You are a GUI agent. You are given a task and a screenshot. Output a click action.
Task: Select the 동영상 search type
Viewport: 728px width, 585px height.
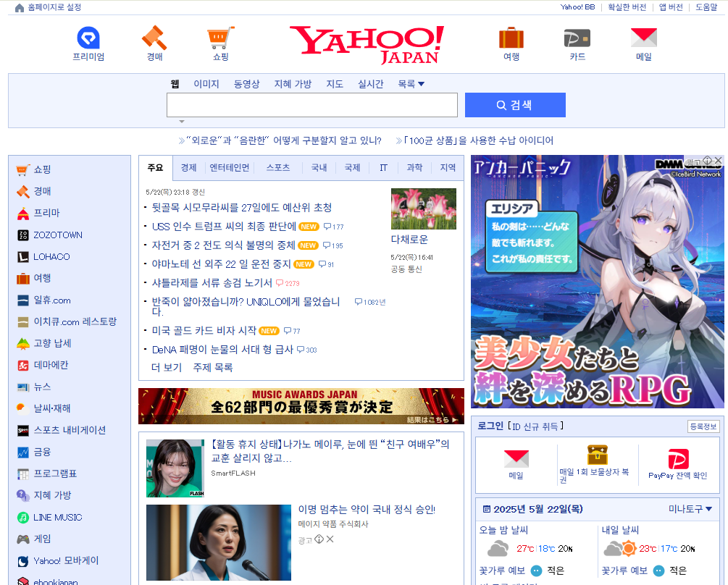[x=246, y=84]
